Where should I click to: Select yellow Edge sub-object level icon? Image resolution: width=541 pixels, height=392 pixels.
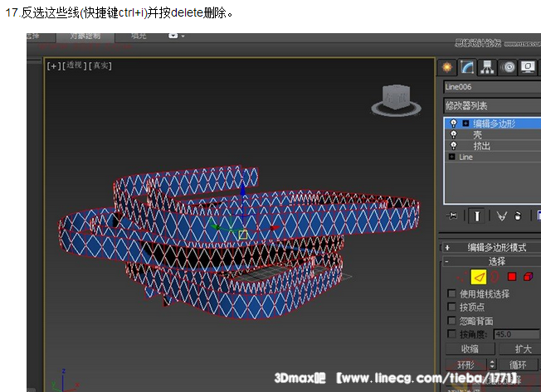(x=479, y=277)
